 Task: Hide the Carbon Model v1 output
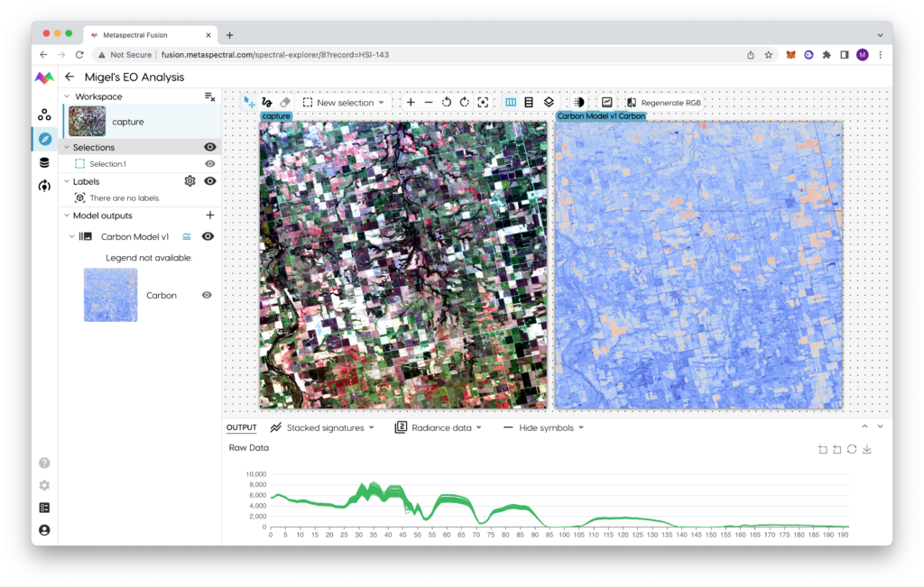coord(208,236)
